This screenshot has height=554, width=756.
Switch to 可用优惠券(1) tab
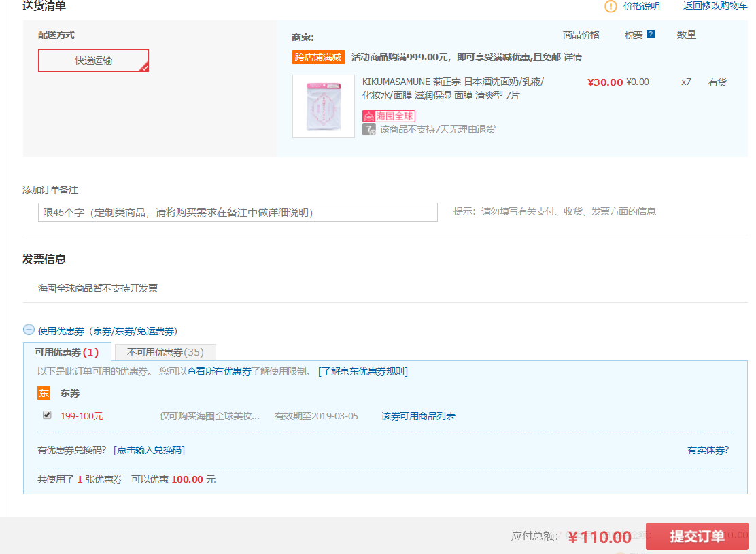[x=67, y=352]
